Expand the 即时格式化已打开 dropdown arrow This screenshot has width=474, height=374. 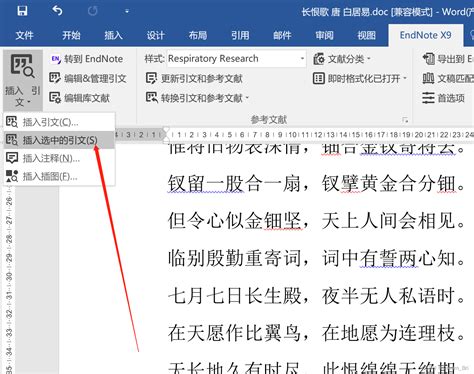[405, 79]
